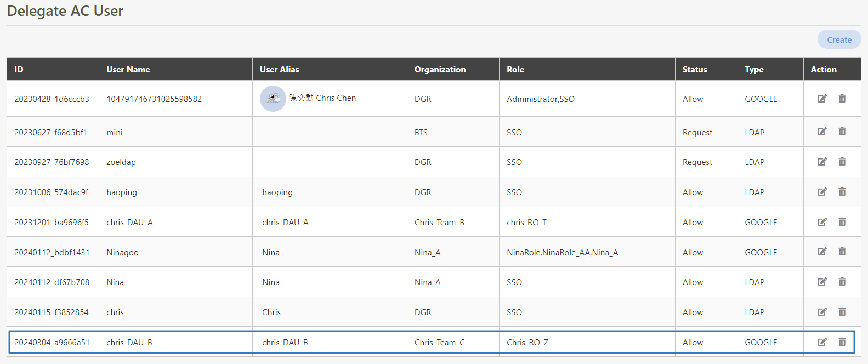
Task: Click the Status column header
Action: 694,70
